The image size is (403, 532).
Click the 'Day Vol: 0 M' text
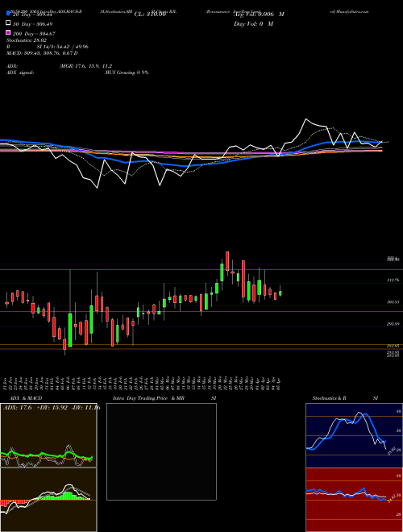pyautogui.click(x=253, y=24)
